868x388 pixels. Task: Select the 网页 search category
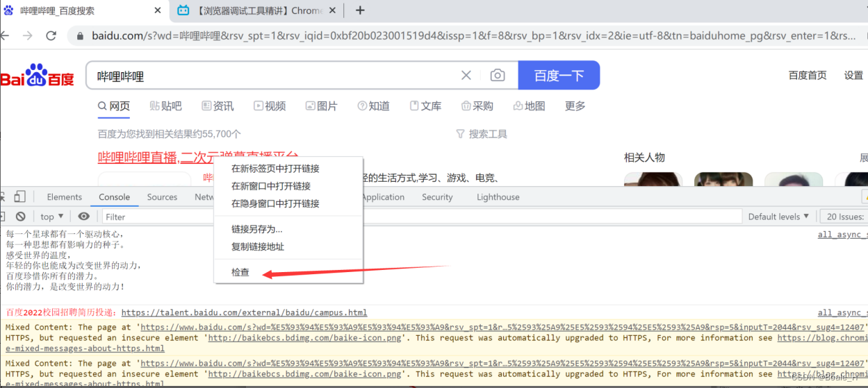coord(114,106)
